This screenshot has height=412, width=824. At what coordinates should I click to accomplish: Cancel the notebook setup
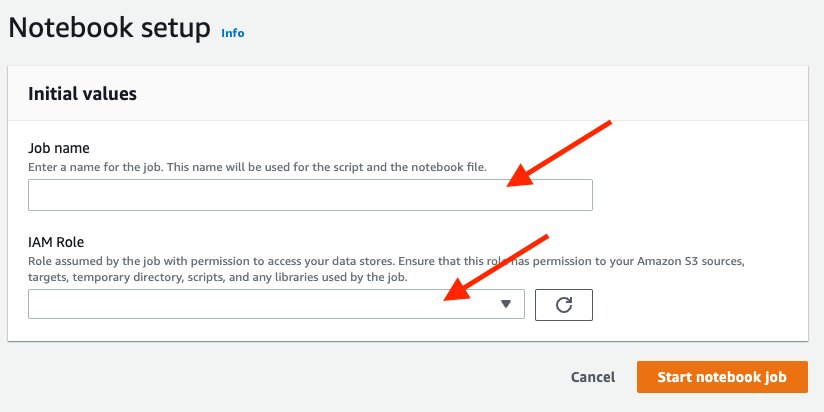[x=593, y=377]
